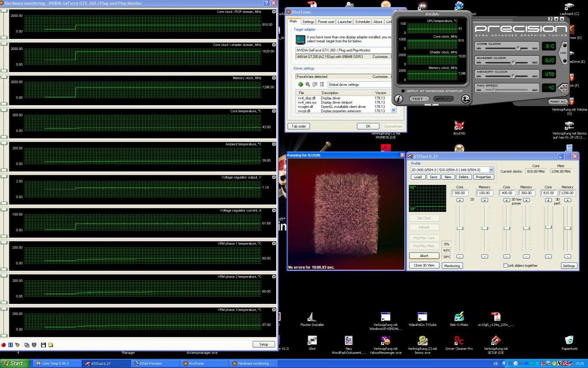Open the Laufwerk (C) drive icon
This screenshot has height=368, width=588.
(x=569, y=9)
